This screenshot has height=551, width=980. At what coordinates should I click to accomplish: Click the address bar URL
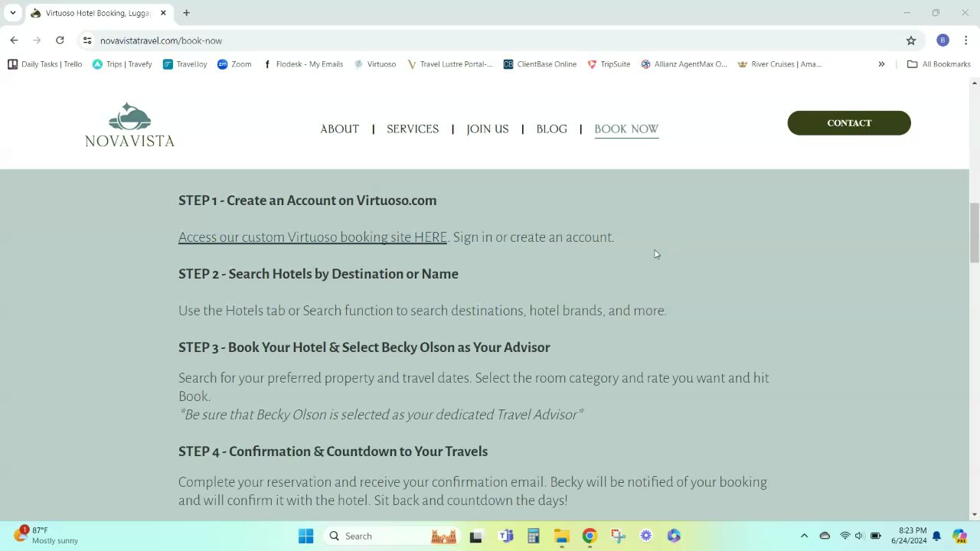161,41
